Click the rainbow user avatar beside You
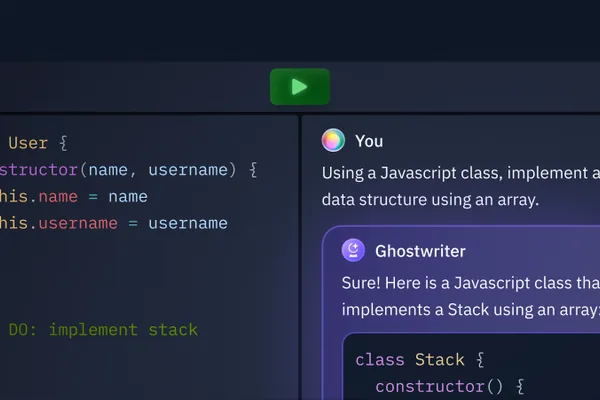This screenshot has height=400, width=600. pyautogui.click(x=333, y=140)
